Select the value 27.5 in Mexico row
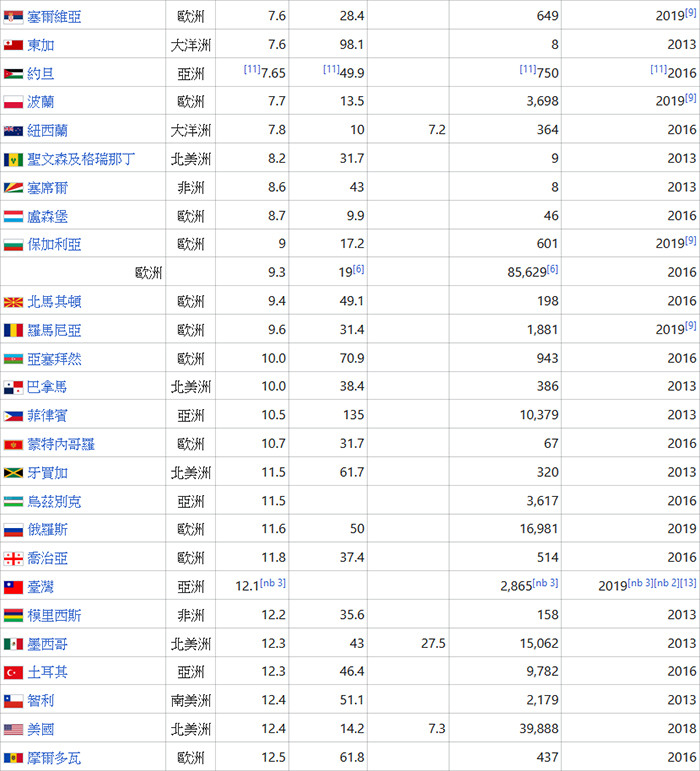Screen dimensions: 700x771 tap(433, 644)
